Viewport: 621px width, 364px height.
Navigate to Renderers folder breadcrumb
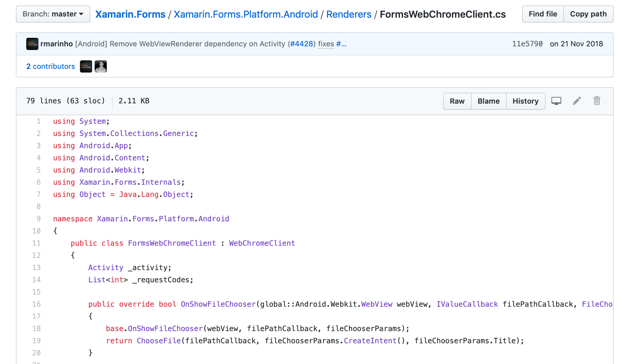[x=349, y=14]
